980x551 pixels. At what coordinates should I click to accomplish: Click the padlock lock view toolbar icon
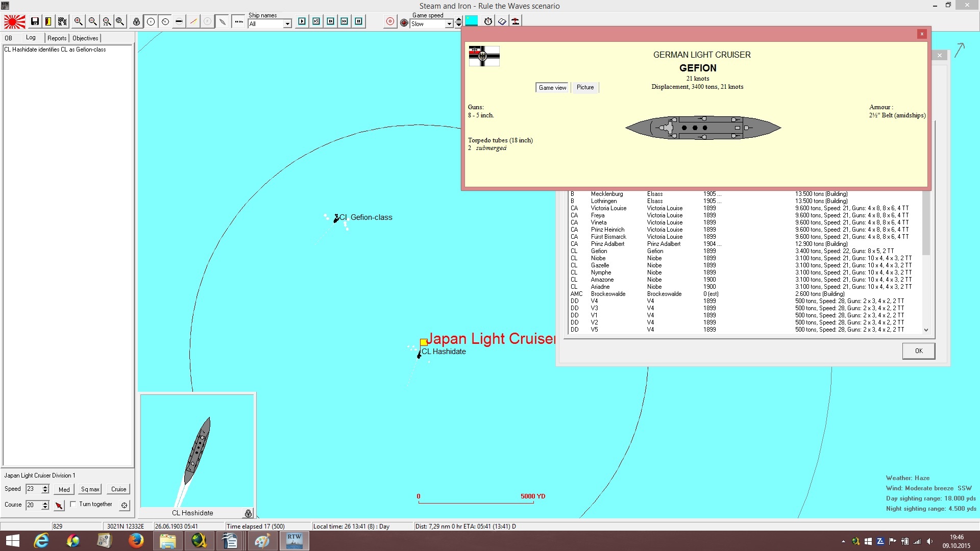point(136,21)
